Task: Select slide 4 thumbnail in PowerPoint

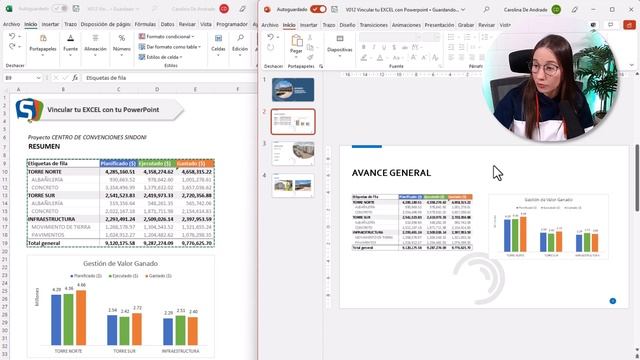Action: [x=293, y=185]
